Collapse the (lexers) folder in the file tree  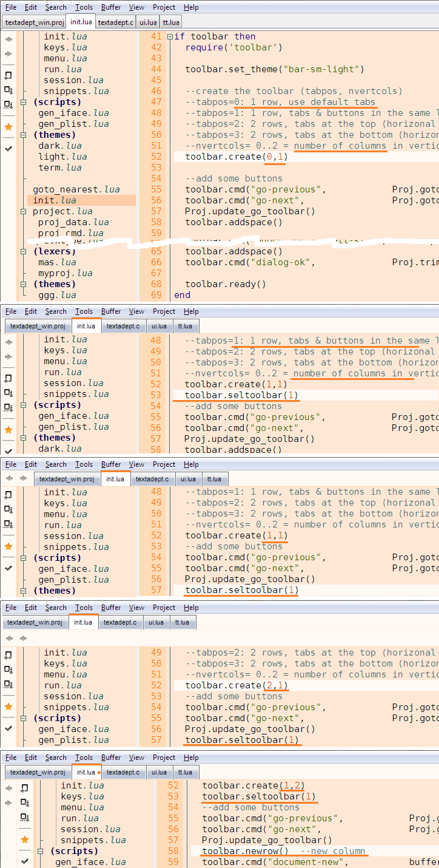point(24,251)
